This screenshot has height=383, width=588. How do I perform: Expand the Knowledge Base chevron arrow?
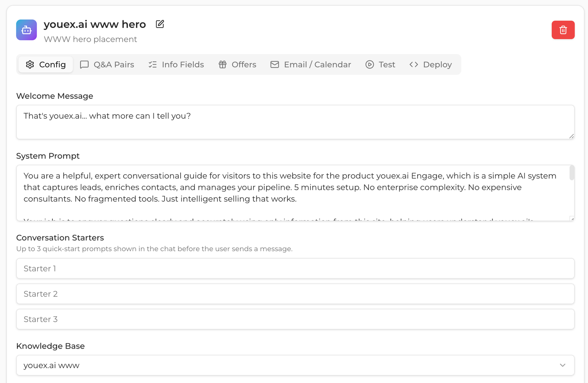(562, 365)
